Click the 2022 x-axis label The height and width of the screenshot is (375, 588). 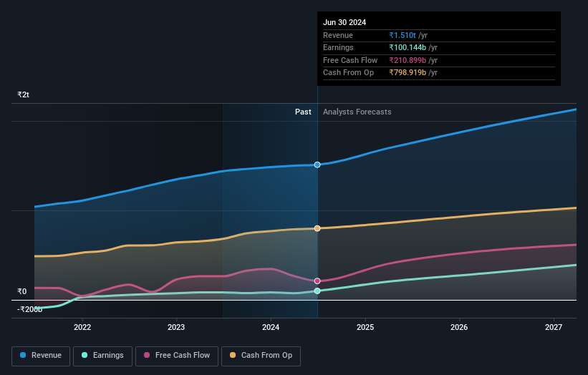tap(82, 327)
